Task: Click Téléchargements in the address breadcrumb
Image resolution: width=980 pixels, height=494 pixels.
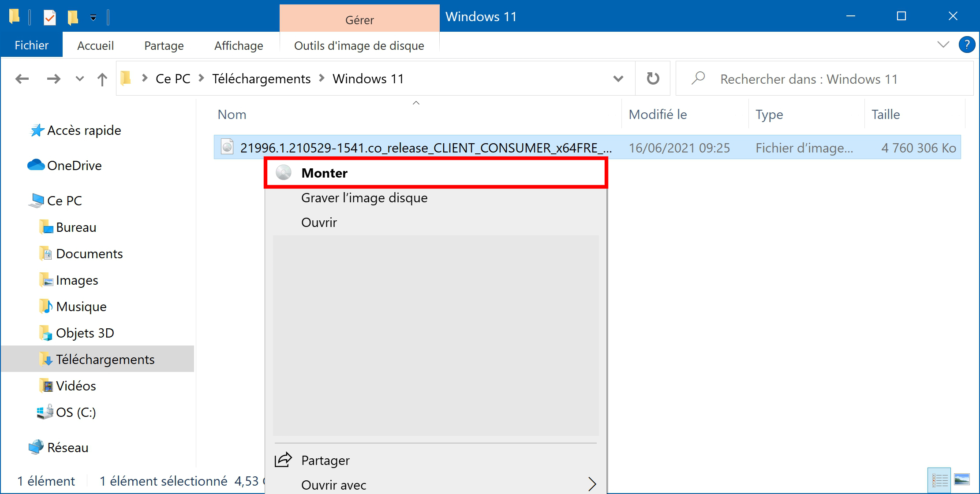Action: 261,79
